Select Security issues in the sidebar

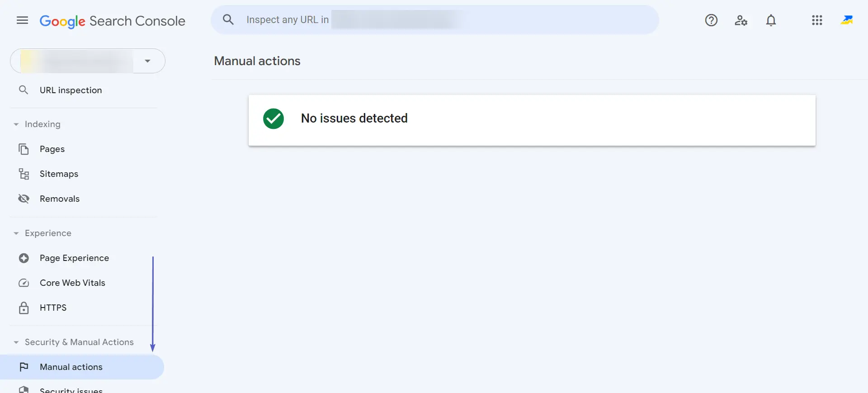pos(71,389)
